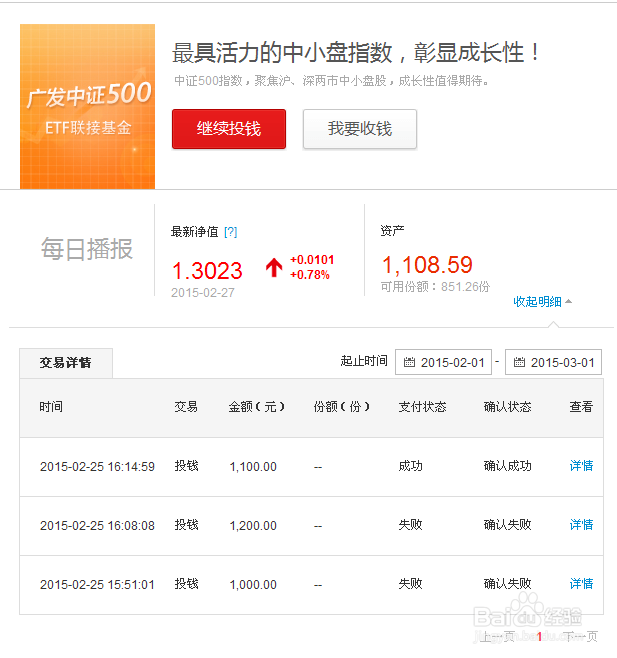
Task: Open end date field 2015-03-01
Action: 553,362
